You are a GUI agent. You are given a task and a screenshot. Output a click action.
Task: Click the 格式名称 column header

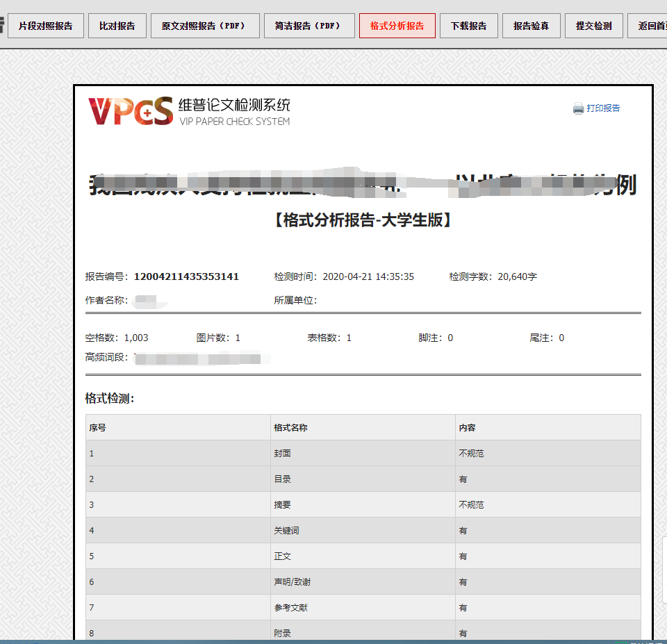pos(290,428)
